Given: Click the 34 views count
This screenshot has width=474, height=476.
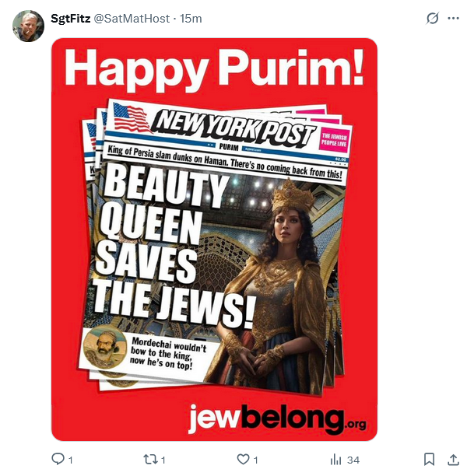Looking at the screenshot, I should click(x=353, y=460).
